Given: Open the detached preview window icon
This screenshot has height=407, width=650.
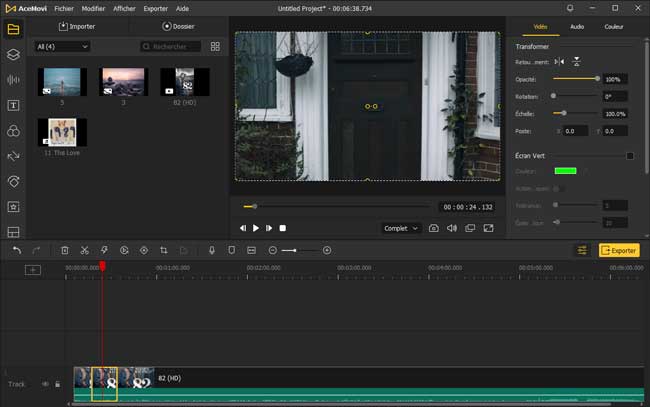Looking at the screenshot, I should [x=470, y=228].
